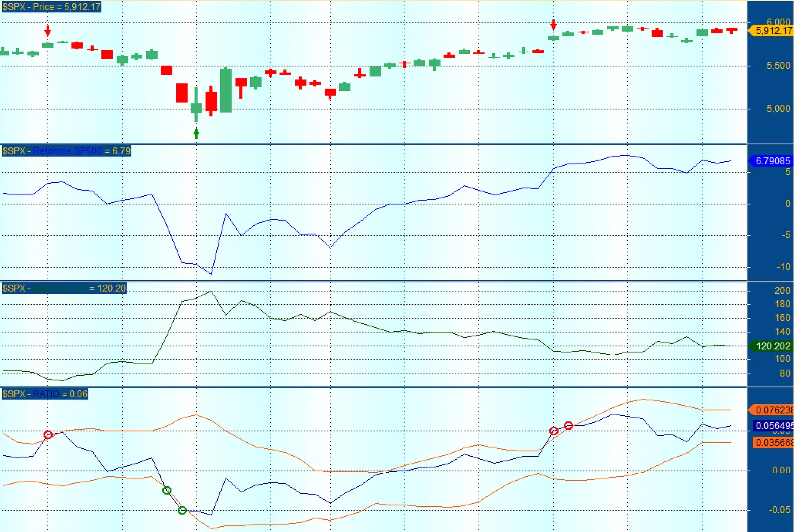Click the -10 label on returns axis

click(783, 267)
